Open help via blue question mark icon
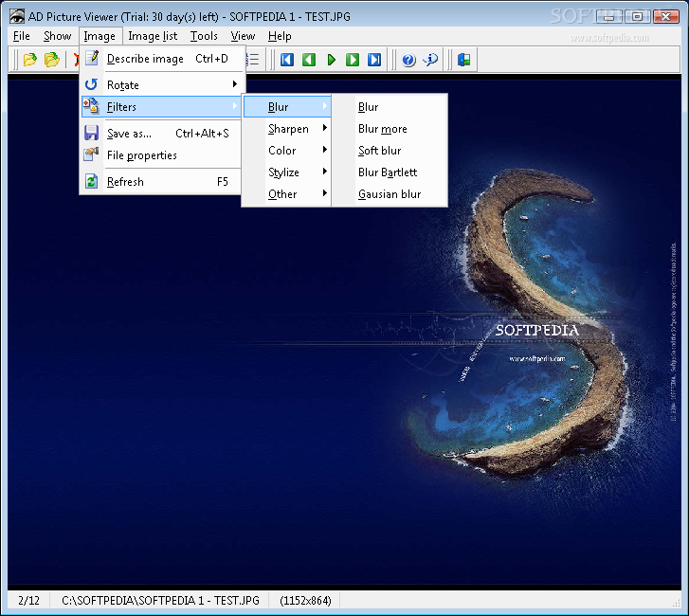689x616 pixels. (x=408, y=60)
